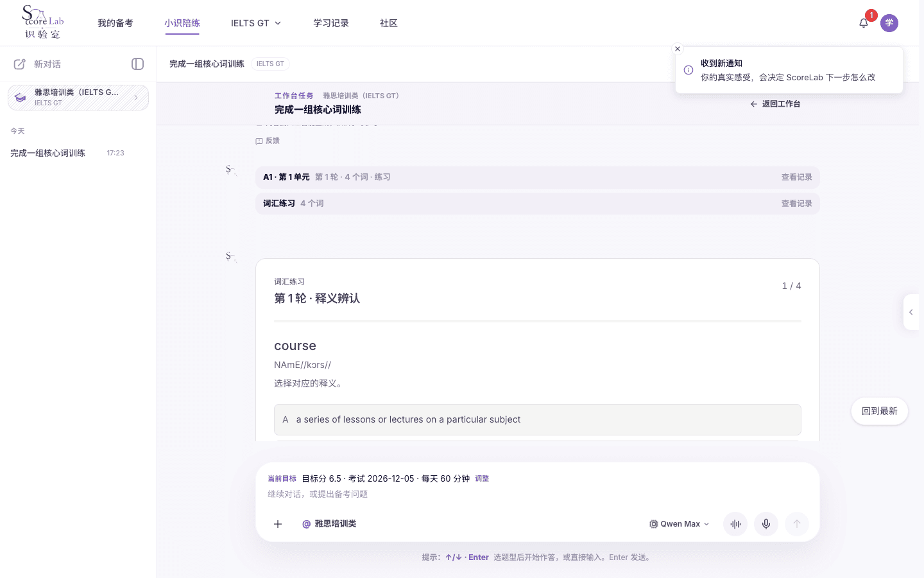
Task: Click the ScoreLab logo
Action: (x=43, y=22)
